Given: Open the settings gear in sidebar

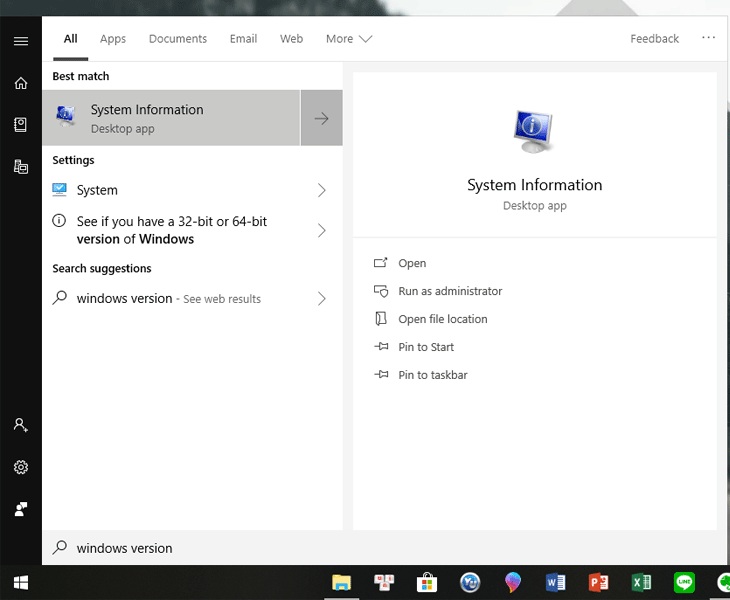Looking at the screenshot, I should tap(21, 467).
